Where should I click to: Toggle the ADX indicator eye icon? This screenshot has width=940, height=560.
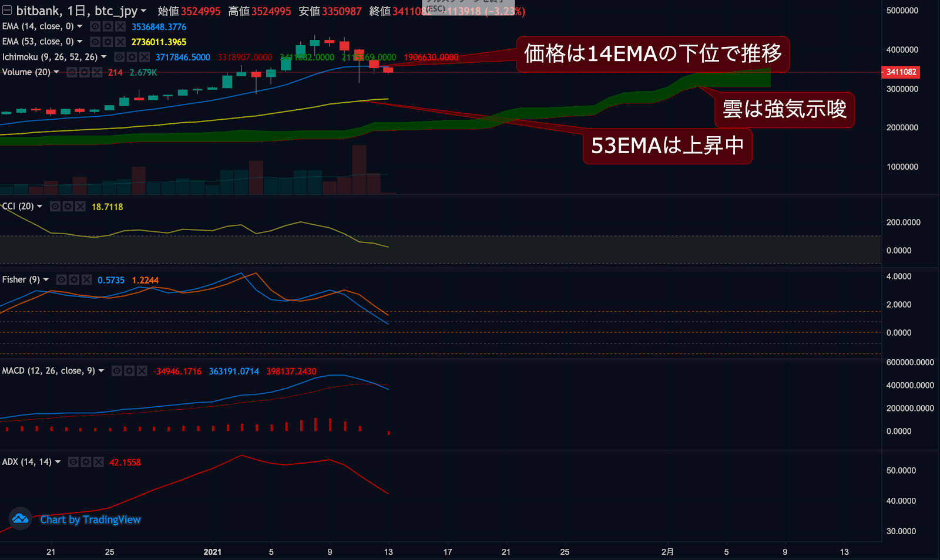(73, 462)
